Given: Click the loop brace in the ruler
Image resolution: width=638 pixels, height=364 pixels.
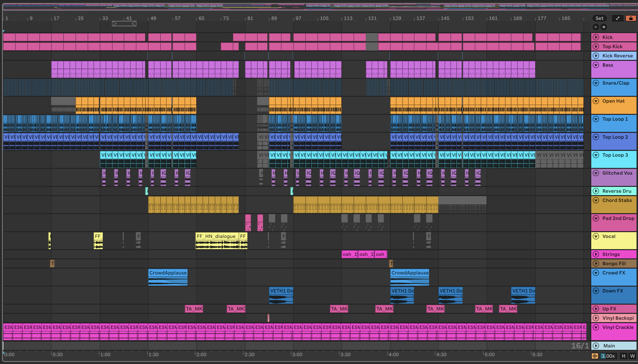Looking at the screenshot, I should tap(124, 24).
